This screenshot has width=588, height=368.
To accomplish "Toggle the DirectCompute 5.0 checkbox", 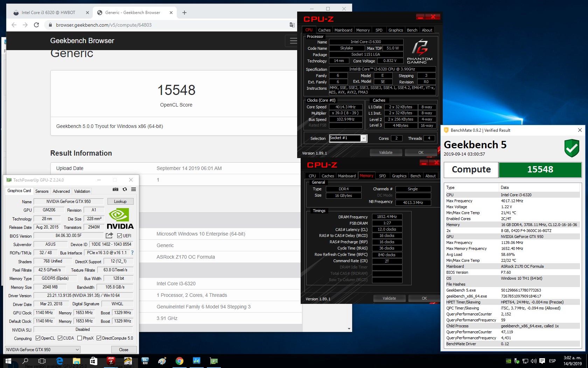I will (99, 338).
